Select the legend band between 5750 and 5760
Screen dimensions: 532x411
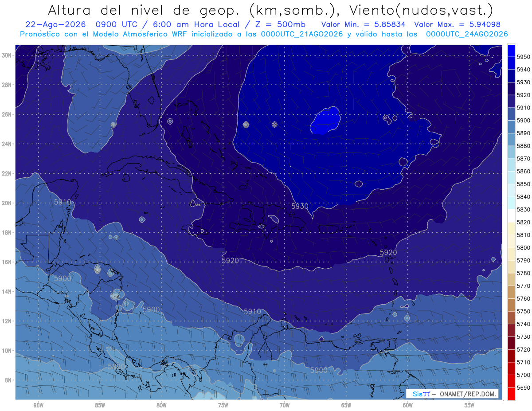click(x=511, y=305)
